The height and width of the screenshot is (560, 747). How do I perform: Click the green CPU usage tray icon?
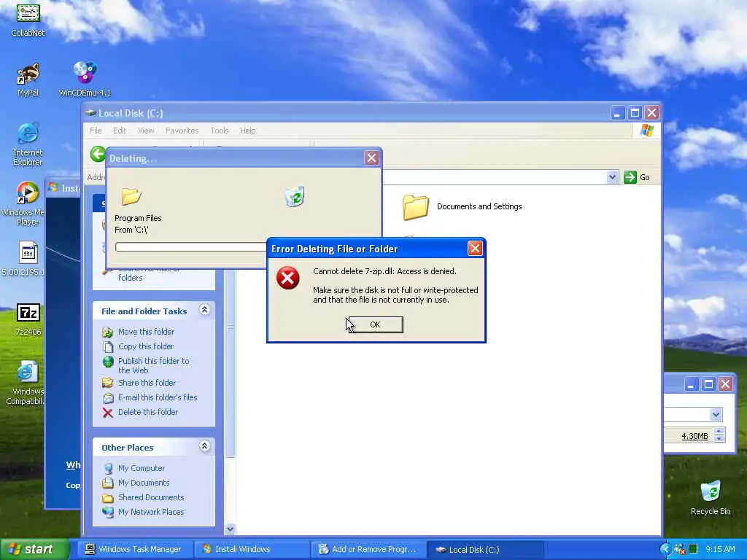[693, 550]
